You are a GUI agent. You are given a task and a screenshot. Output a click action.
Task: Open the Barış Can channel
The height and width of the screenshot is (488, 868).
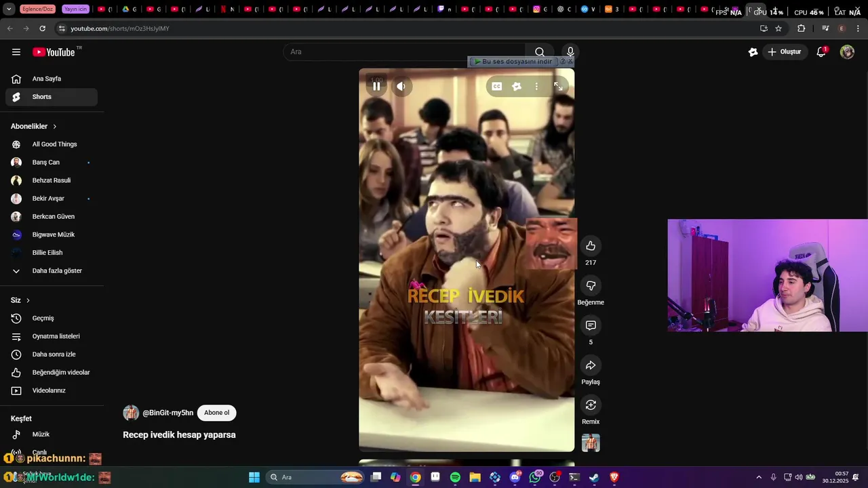pos(52,163)
